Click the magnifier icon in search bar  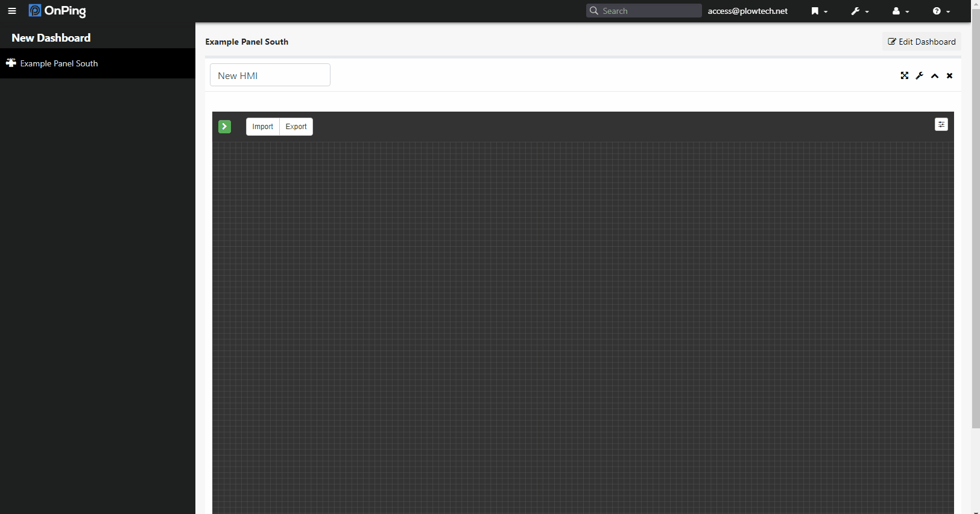coord(594,11)
